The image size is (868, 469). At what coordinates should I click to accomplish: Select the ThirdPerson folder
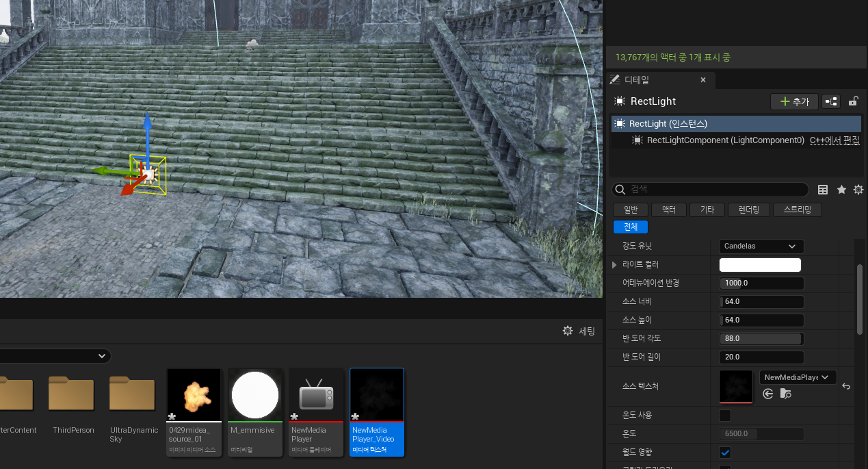tap(73, 406)
